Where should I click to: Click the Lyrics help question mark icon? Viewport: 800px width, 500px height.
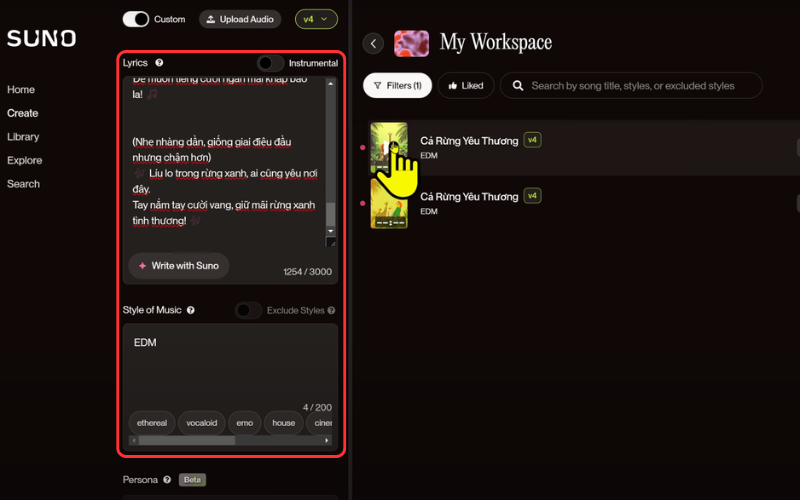[159, 63]
